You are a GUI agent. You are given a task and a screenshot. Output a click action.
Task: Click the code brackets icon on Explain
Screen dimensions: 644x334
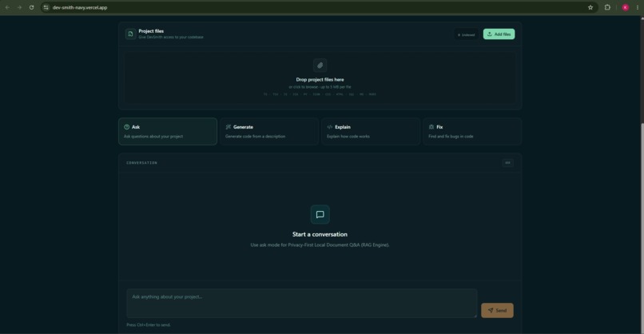(329, 127)
